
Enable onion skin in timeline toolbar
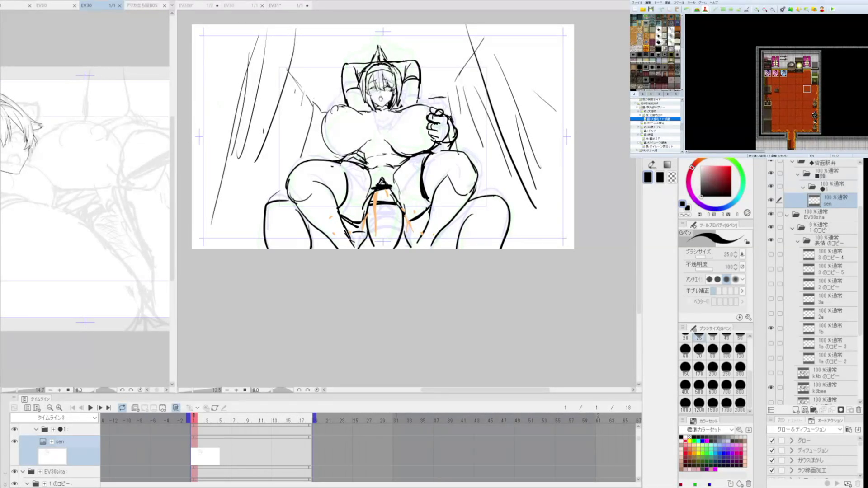pyautogui.click(x=176, y=408)
